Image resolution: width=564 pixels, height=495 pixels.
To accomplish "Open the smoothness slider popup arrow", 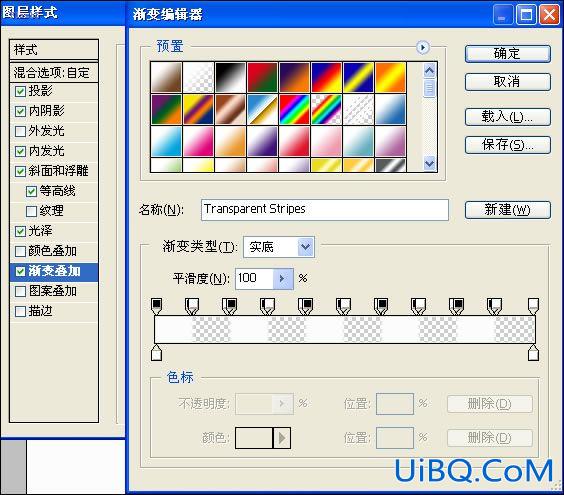I will pyautogui.click(x=283, y=278).
